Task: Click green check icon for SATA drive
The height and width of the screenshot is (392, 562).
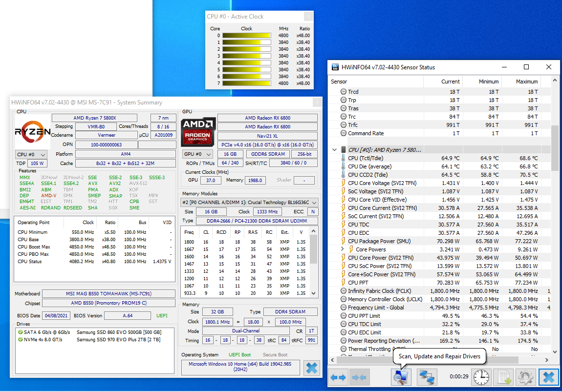Action: pyautogui.click(x=21, y=332)
